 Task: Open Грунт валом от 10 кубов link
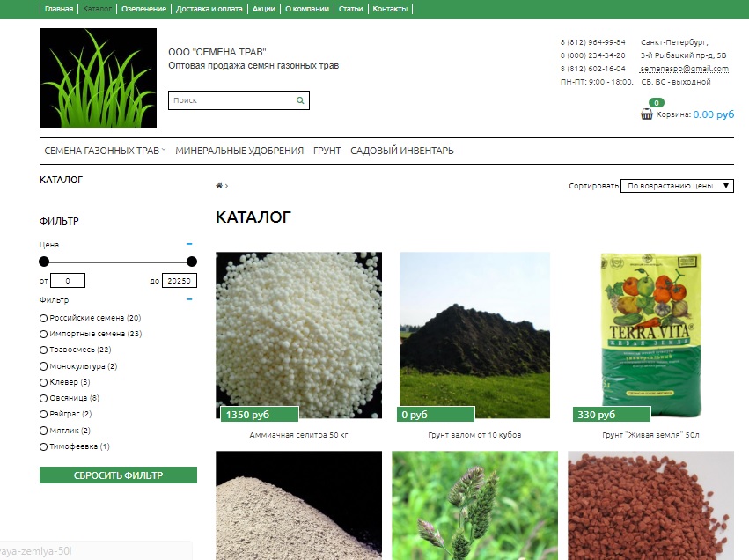pyautogui.click(x=474, y=435)
